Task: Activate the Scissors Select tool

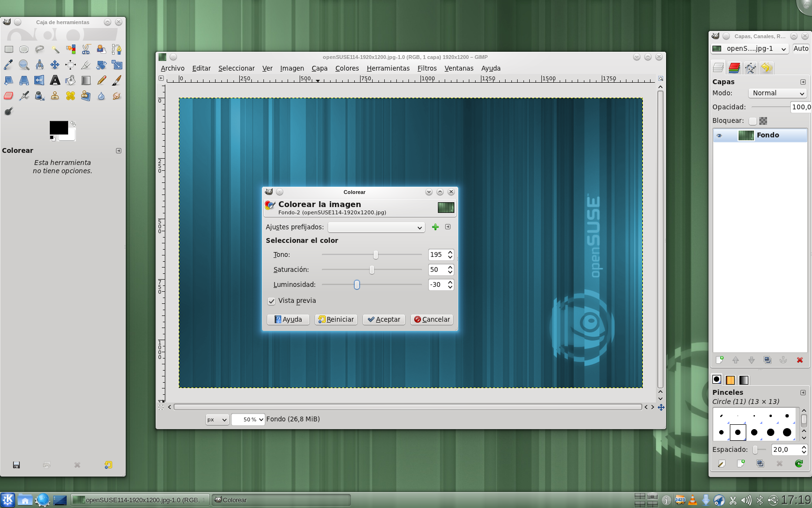Action: tap(86, 49)
